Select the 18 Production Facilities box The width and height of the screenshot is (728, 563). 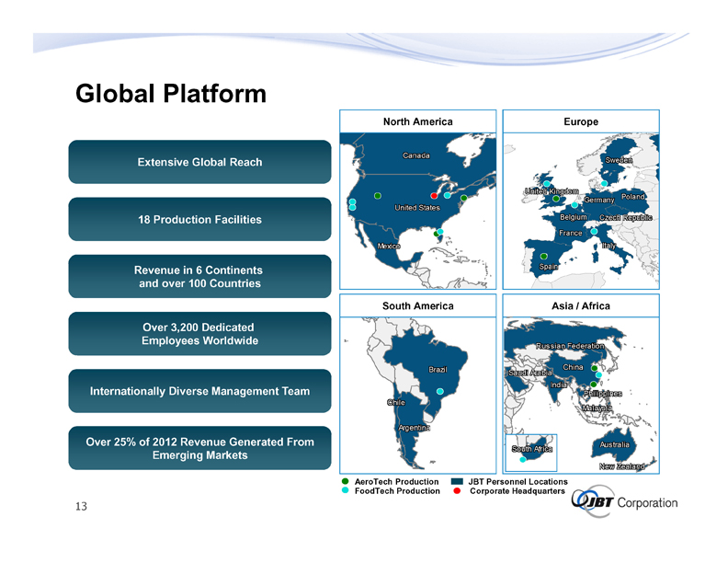(199, 219)
